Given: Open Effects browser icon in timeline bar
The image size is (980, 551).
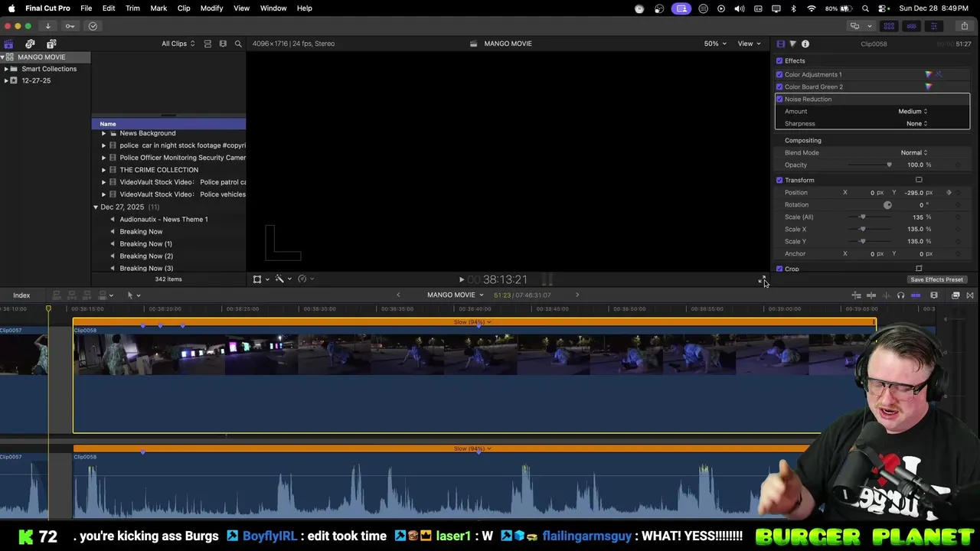Looking at the screenshot, I should pyautogui.click(x=955, y=295).
